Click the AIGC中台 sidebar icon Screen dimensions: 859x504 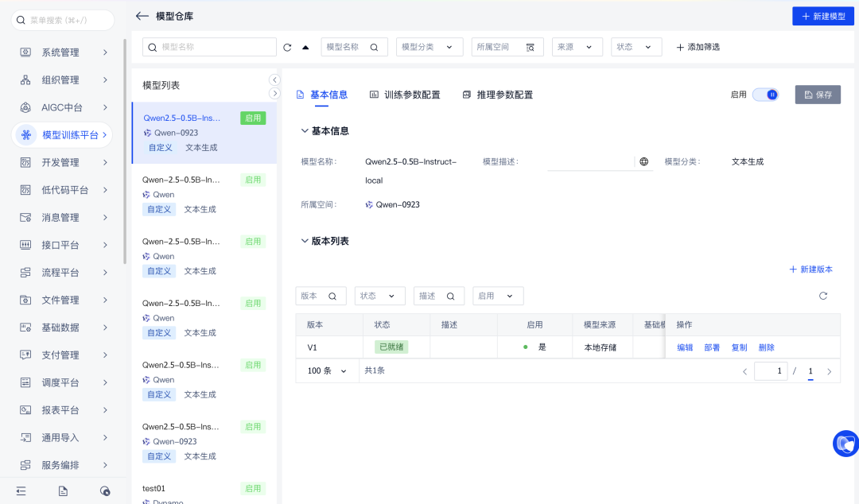[x=25, y=107]
